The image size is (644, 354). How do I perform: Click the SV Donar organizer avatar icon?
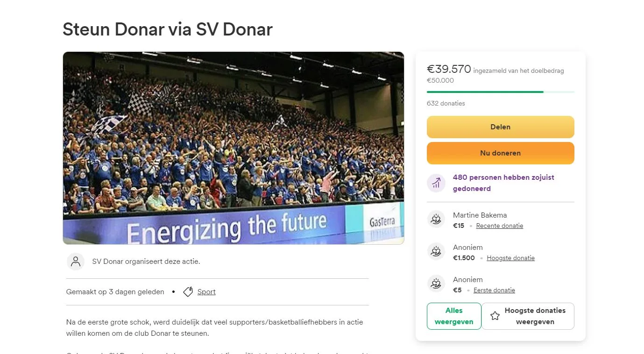76,262
